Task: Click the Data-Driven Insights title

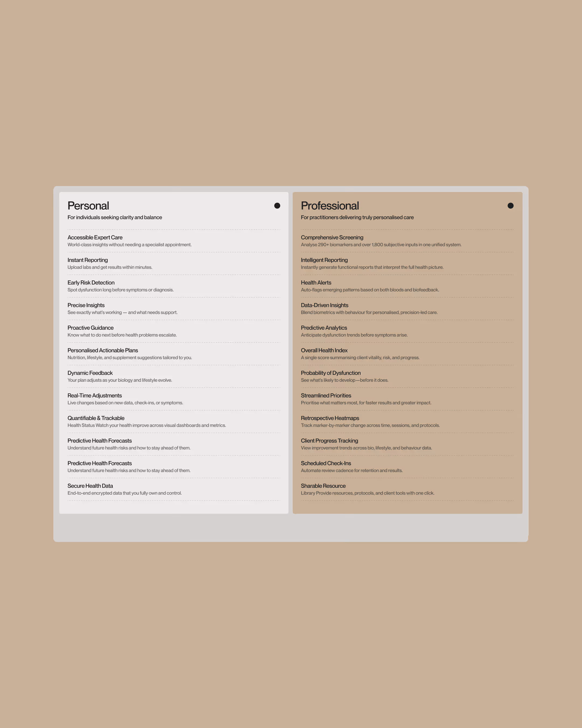Action: [x=325, y=305]
